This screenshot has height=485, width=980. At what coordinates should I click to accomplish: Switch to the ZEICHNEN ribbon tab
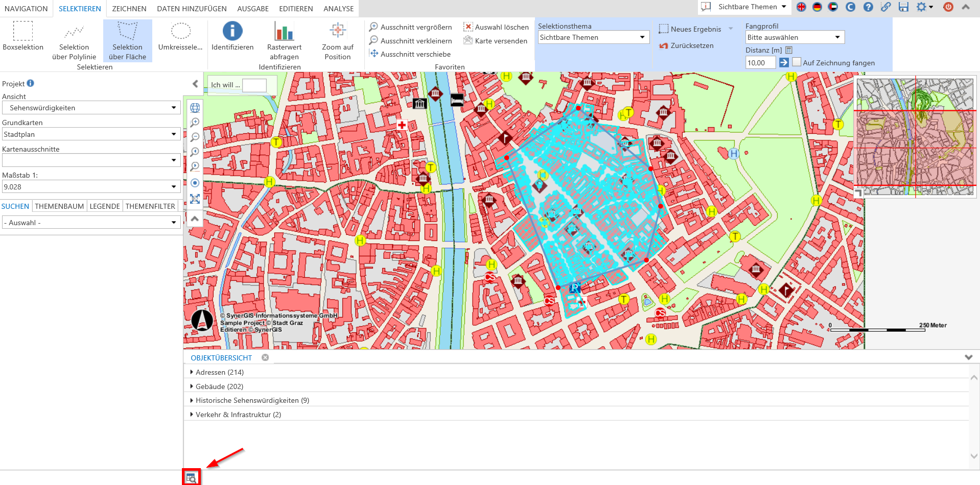[129, 9]
